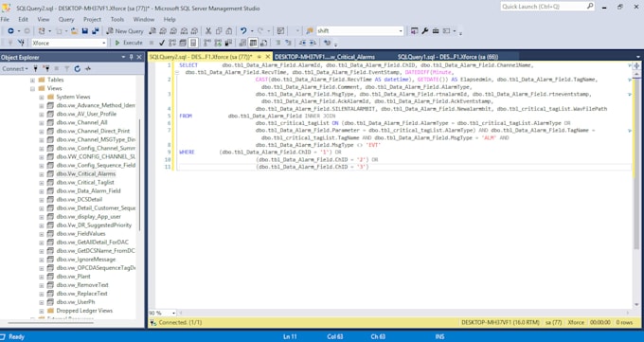Click the Query Options icon

183,43
